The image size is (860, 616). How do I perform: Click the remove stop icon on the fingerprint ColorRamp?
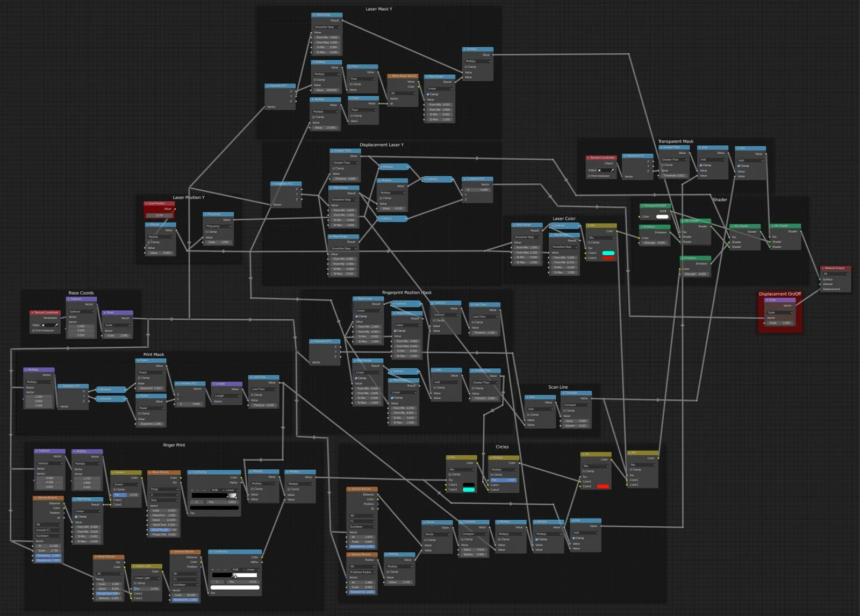[198, 490]
